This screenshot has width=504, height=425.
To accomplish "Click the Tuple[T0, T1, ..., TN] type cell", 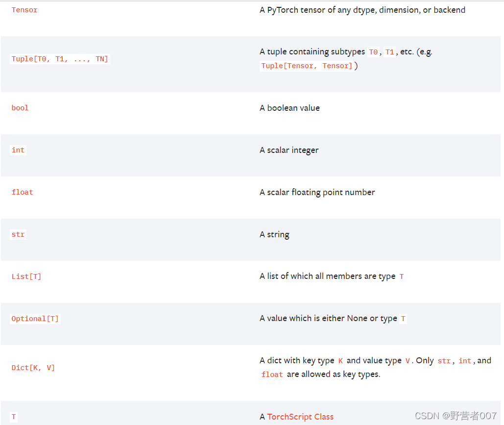I will click(x=60, y=59).
